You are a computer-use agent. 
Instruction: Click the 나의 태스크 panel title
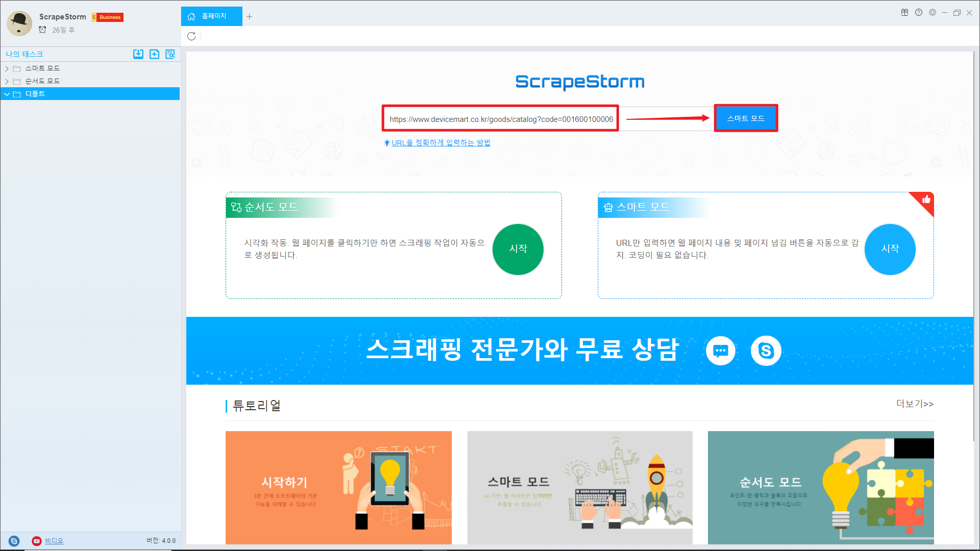(x=24, y=54)
